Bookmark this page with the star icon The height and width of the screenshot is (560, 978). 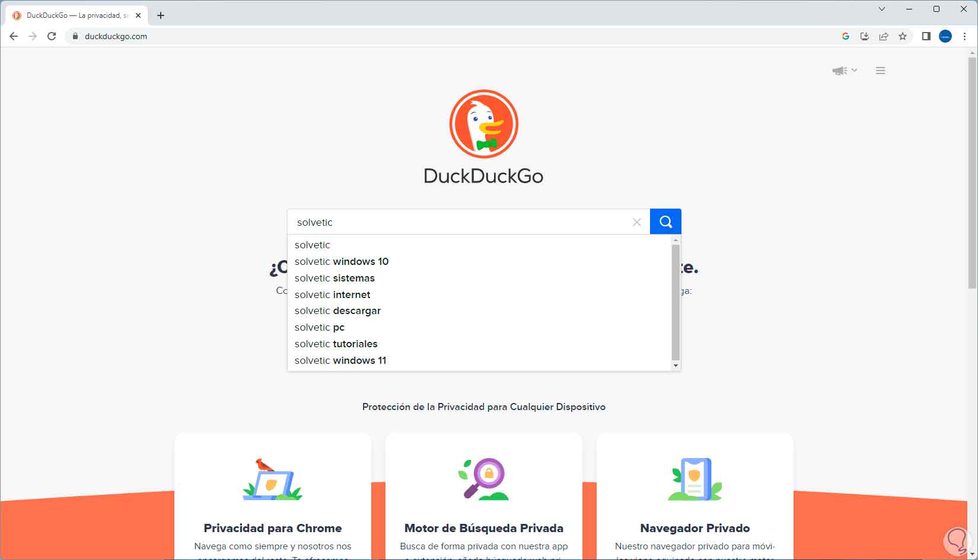[x=903, y=36]
